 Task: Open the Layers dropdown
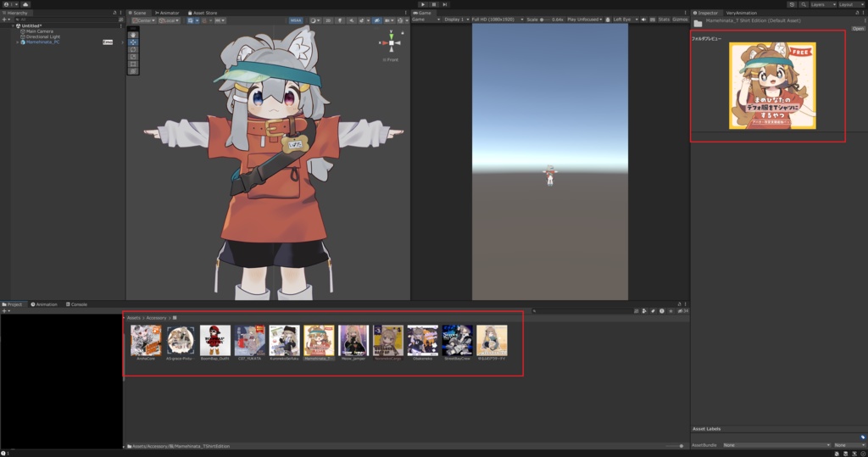click(x=824, y=4)
